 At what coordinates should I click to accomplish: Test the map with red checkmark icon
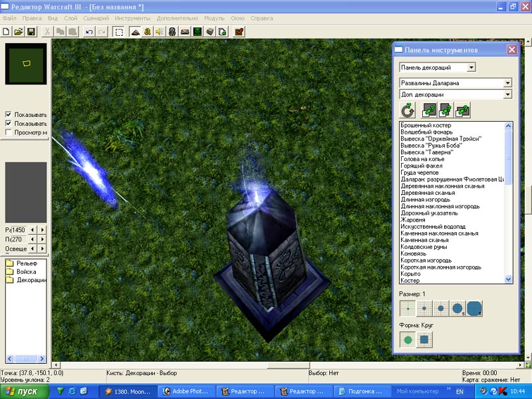(x=239, y=32)
